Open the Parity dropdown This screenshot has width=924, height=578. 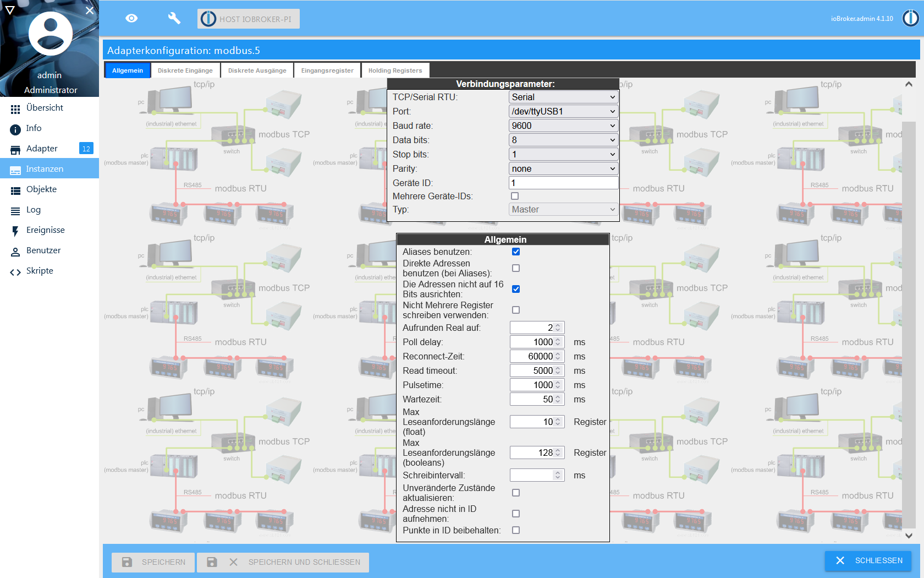click(x=564, y=168)
